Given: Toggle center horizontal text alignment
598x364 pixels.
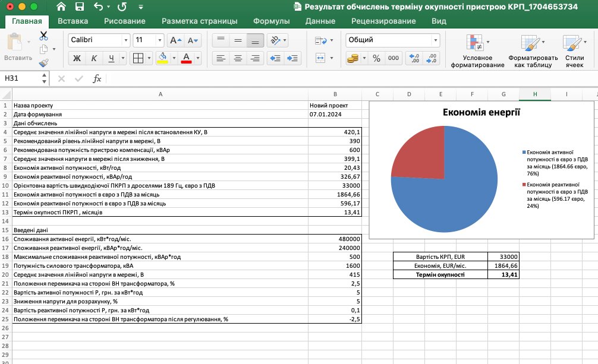Looking at the screenshot, I should click(x=238, y=58).
